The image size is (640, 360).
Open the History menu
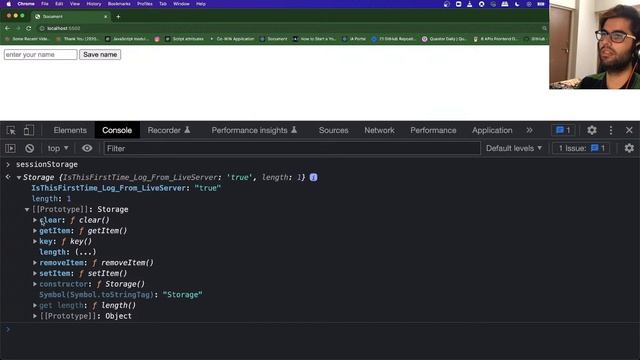(94, 4)
